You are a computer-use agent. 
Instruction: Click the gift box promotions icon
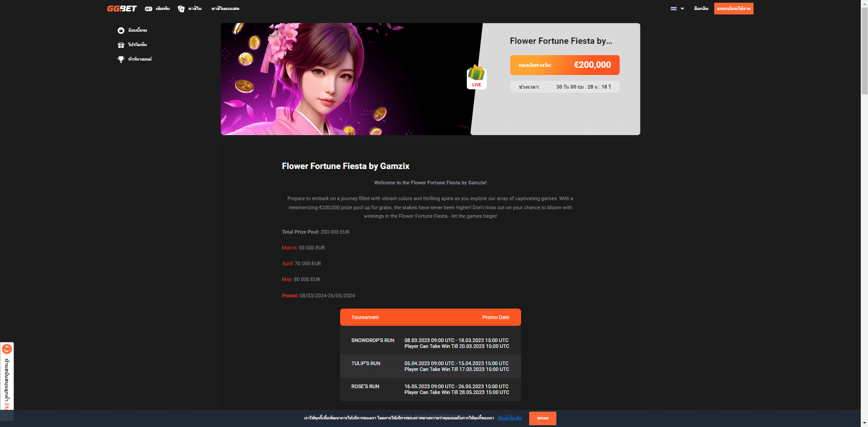tap(121, 45)
